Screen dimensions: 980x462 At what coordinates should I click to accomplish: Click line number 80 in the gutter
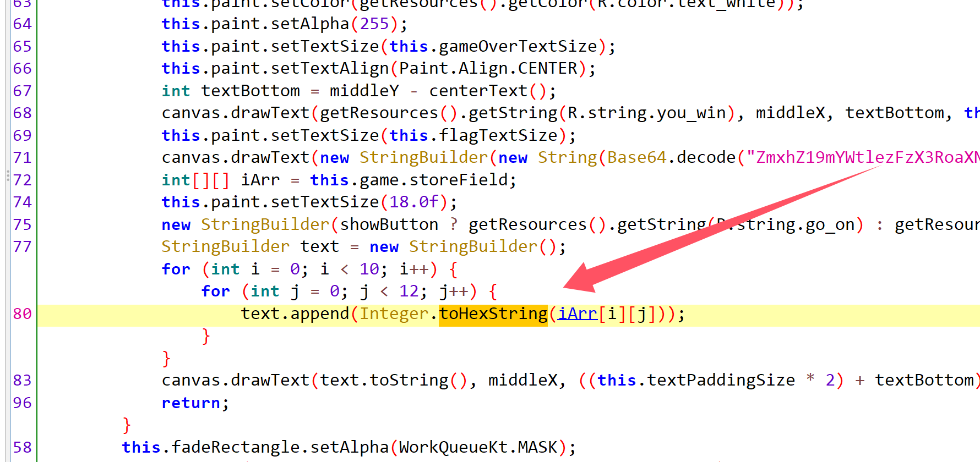click(x=23, y=313)
